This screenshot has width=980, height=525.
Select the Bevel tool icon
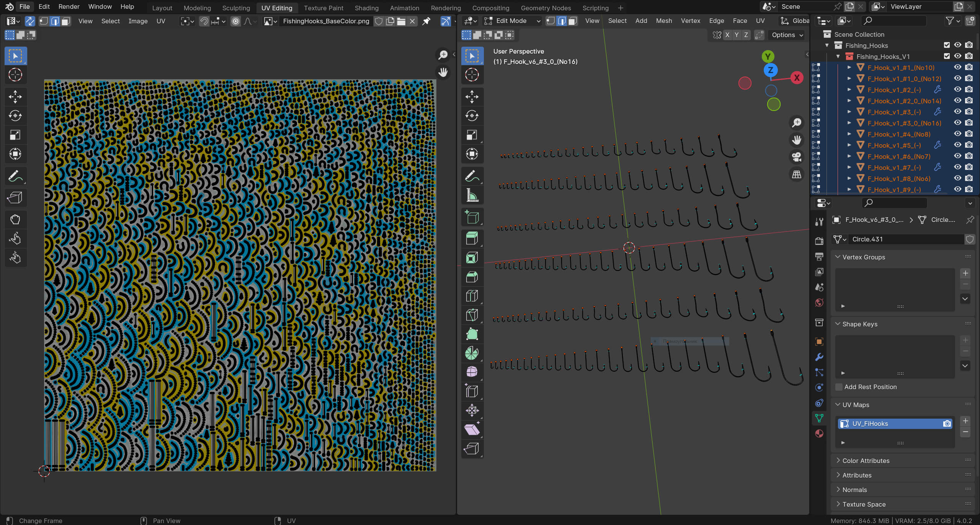[472, 277]
